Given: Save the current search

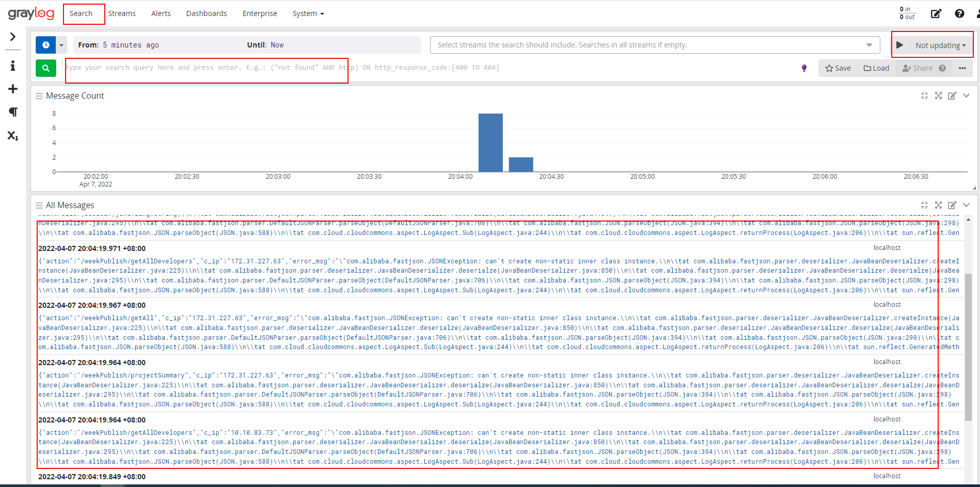Looking at the screenshot, I should (838, 68).
